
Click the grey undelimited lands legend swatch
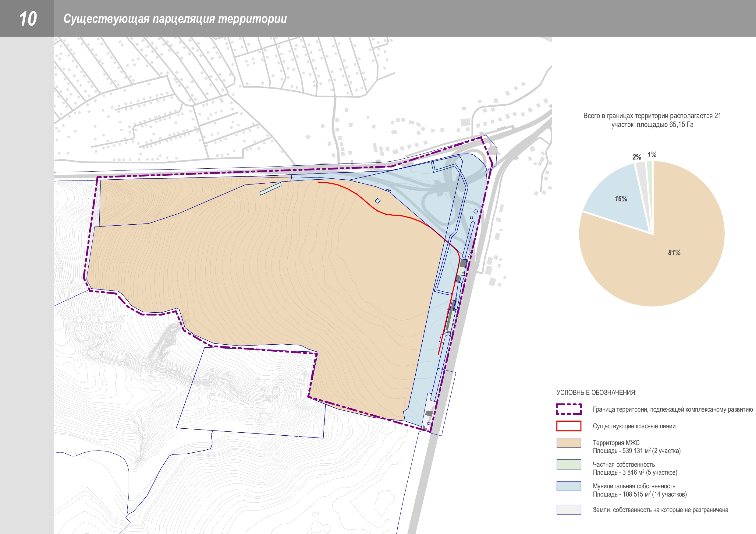pos(569,510)
